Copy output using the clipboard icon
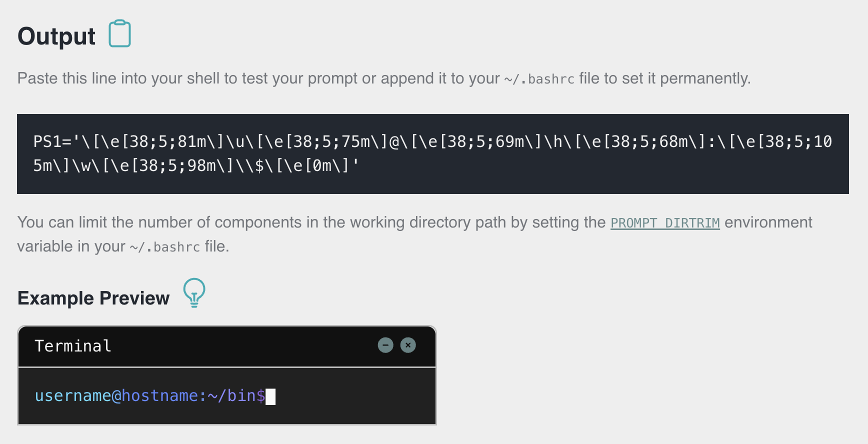Screen dimensions: 868x444 point(120,34)
